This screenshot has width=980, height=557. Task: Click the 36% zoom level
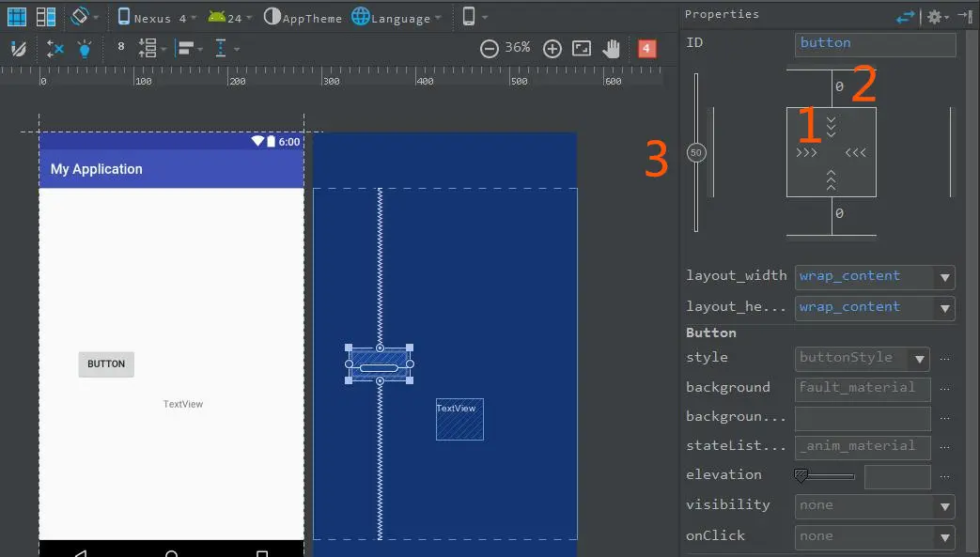[518, 48]
